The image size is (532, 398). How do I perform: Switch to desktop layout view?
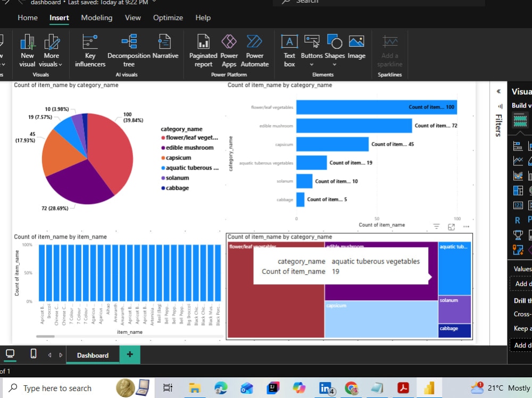(x=10, y=354)
